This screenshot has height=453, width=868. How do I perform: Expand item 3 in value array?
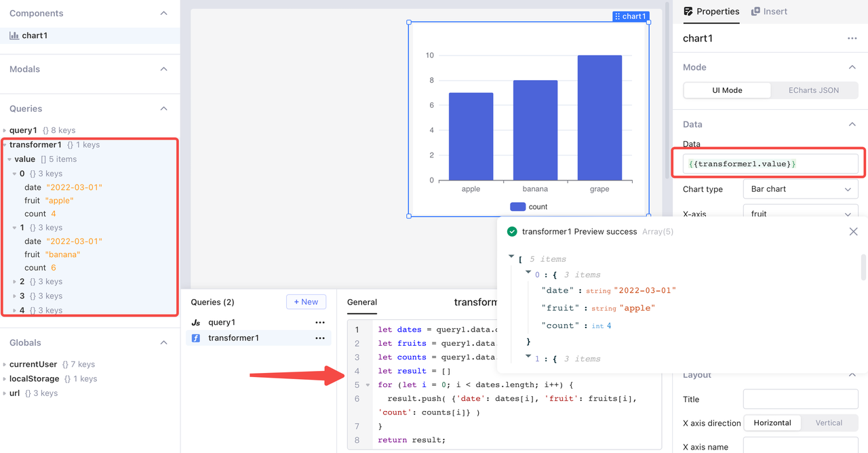tap(15, 296)
